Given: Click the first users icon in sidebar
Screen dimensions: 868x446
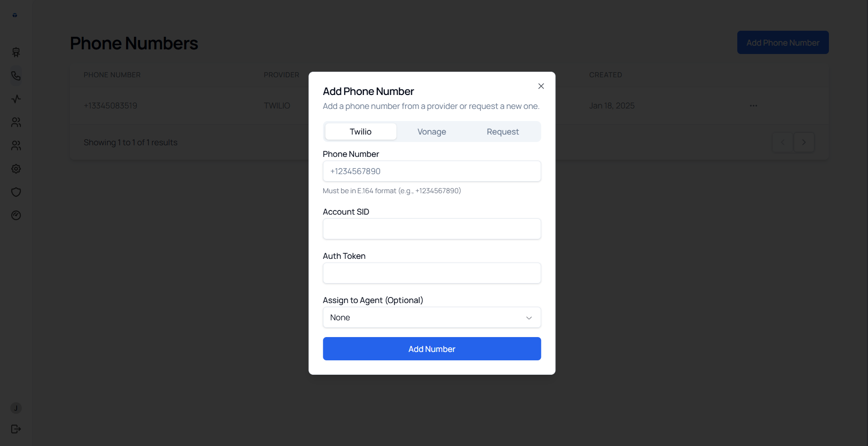Looking at the screenshot, I should [16, 122].
